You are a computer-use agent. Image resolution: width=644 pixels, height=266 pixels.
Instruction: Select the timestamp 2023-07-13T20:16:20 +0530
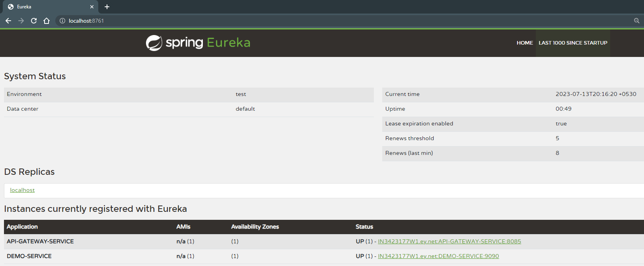click(x=596, y=94)
